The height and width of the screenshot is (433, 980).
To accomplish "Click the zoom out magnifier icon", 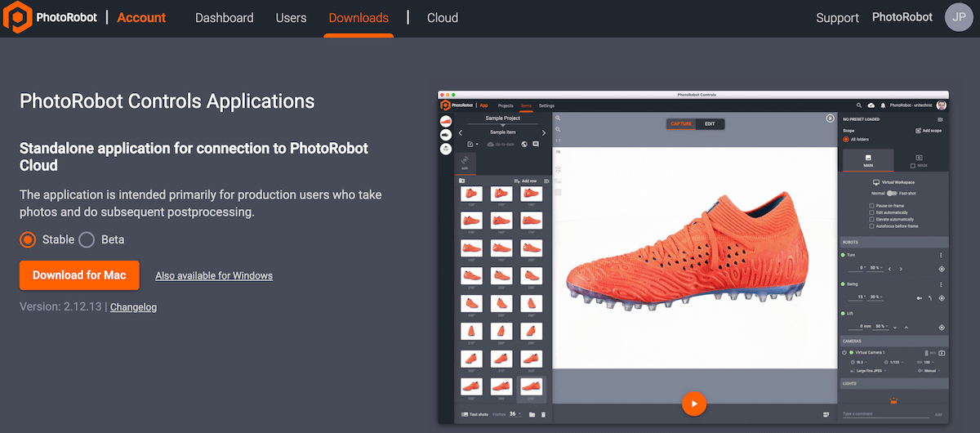I will tap(558, 129).
